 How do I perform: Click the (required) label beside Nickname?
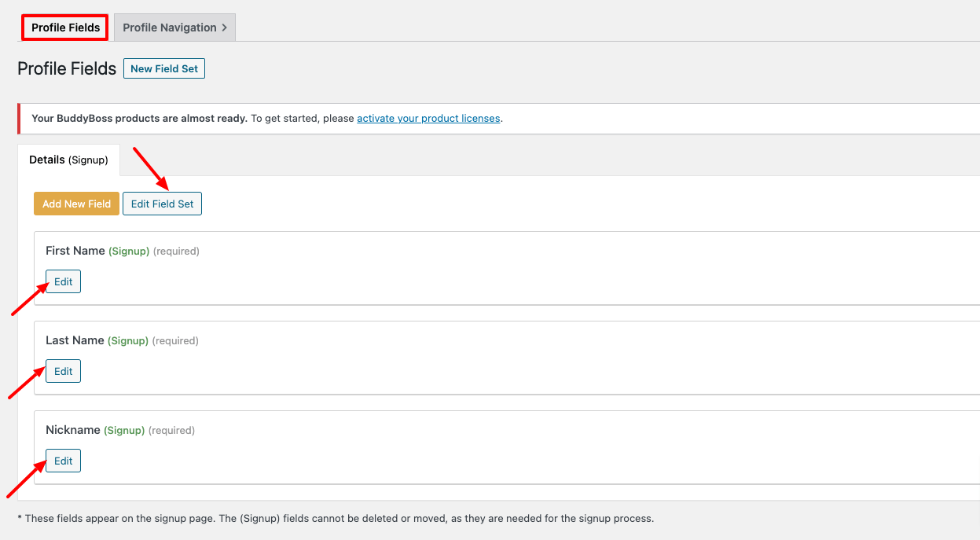(171, 431)
